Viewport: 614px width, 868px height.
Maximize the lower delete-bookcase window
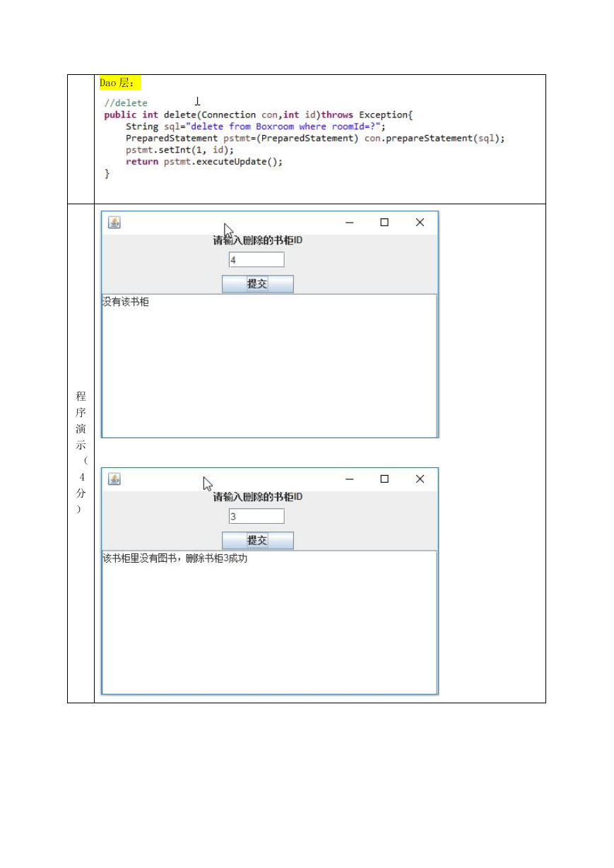coord(384,479)
